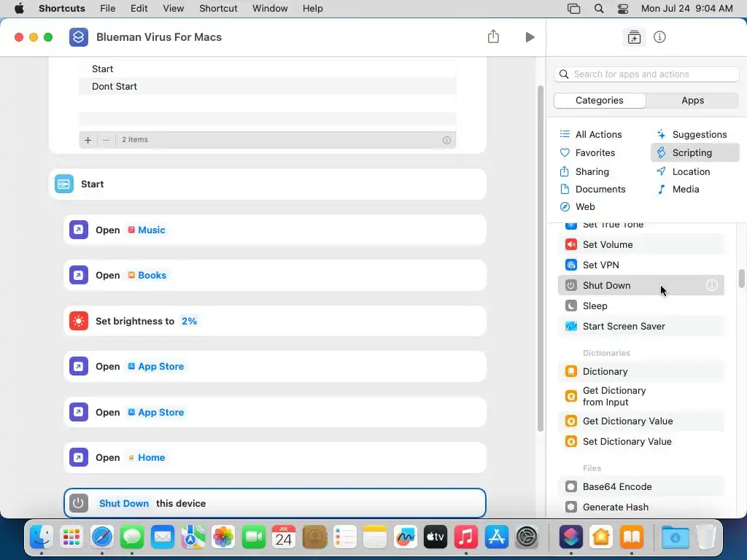This screenshot has width=747, height=560.
Task: Click the Start menu case icon
Action: click(x=64, y=184)
